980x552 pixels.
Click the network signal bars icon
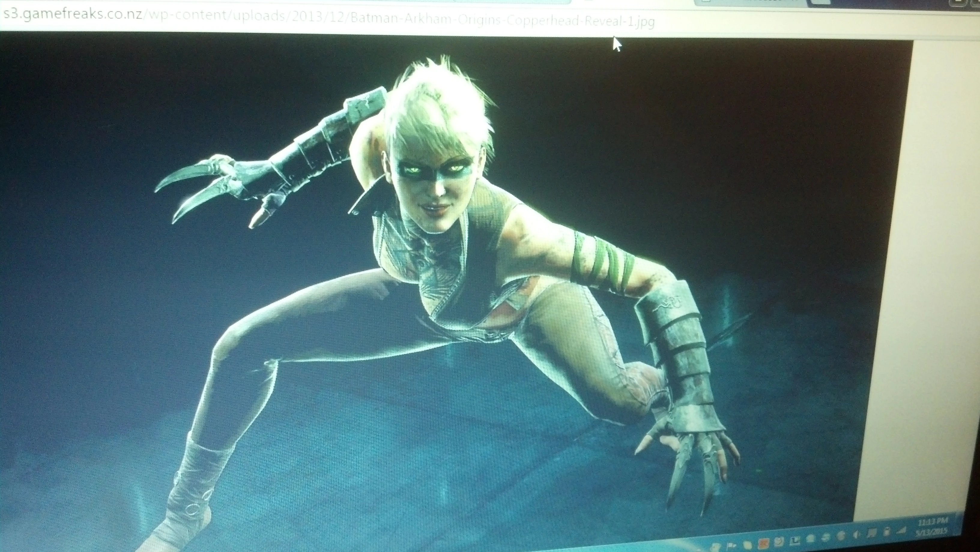tap(901, 531)
